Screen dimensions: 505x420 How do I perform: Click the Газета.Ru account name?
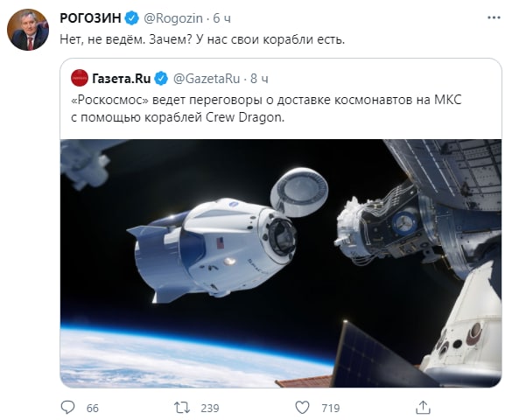pyautogui.click(x=122, y=78)
